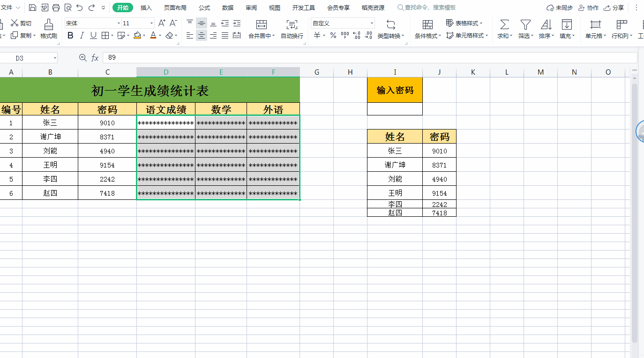Click the zoom magnifier beside formula bar
644x358 pixels.
point(83,57)
